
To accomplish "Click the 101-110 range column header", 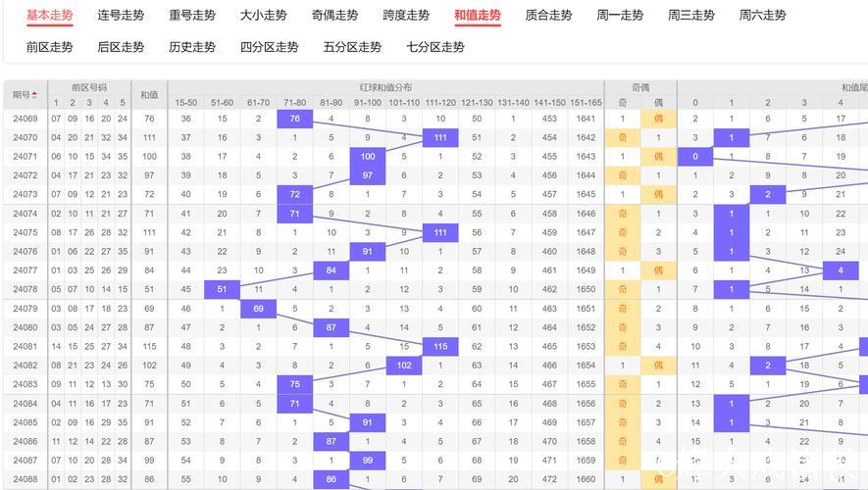I will tap(404, 103).
